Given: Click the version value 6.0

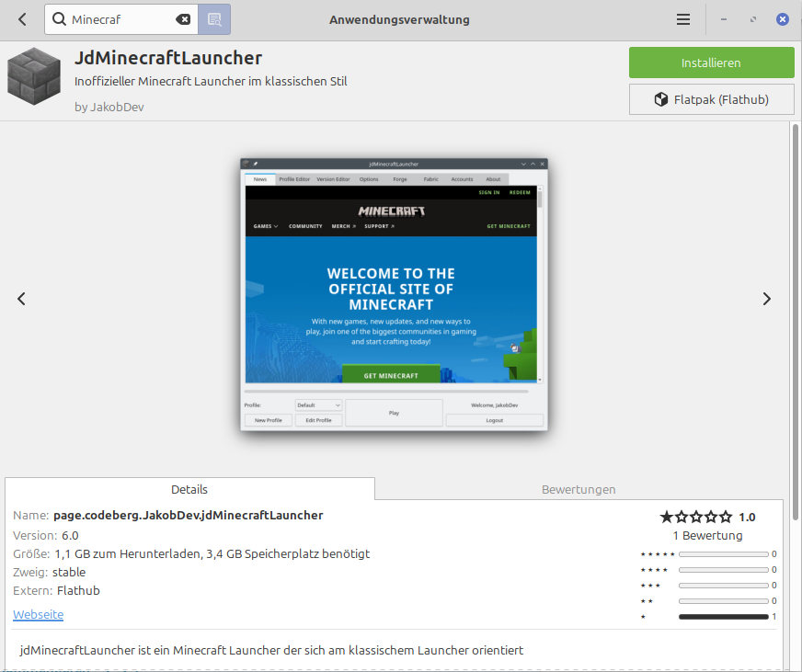Looking at the screenshot, I should (70, 535).
